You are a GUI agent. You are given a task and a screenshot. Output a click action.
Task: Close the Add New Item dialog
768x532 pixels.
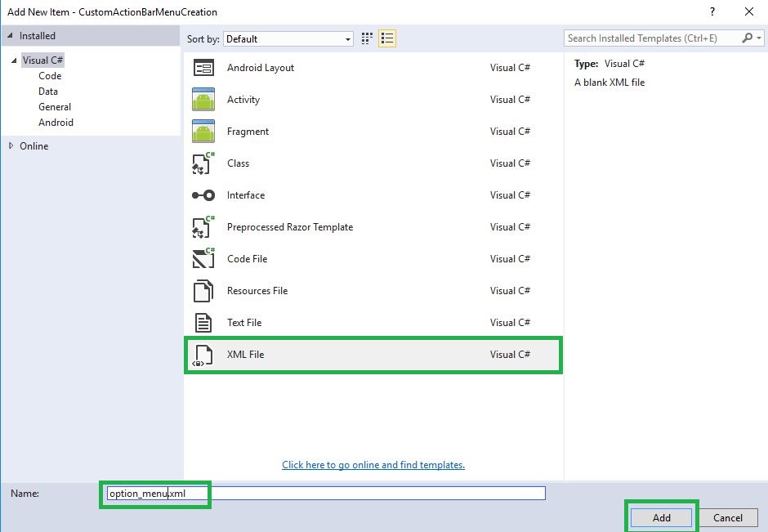749,11
